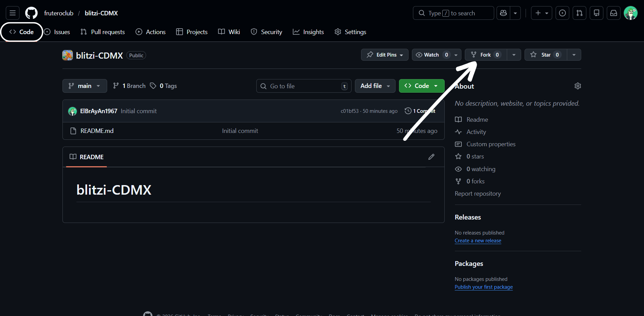Screen dimensions: 644x316
Task: Open the Copilot chat icon
Action: tap(503, 13)
